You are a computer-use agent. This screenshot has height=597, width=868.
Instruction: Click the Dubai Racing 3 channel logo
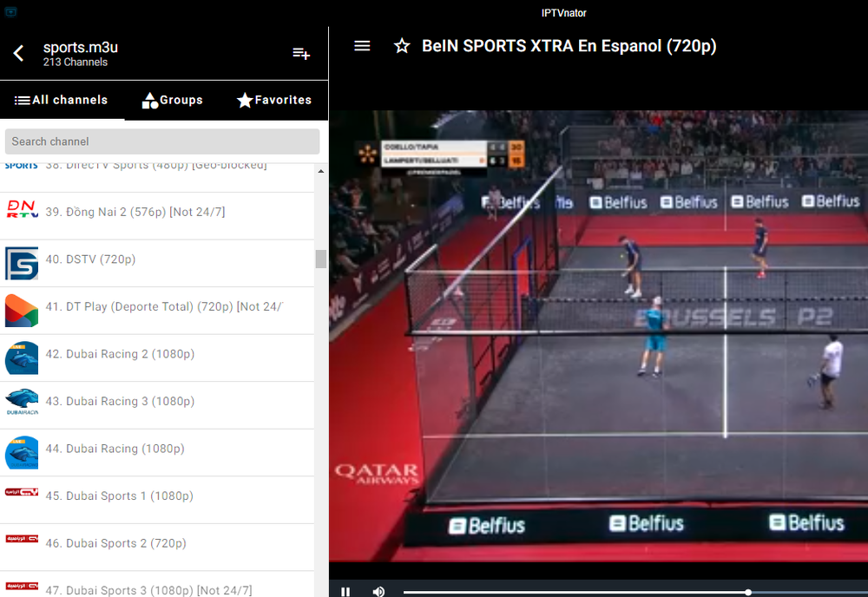(x=22, y=401)
